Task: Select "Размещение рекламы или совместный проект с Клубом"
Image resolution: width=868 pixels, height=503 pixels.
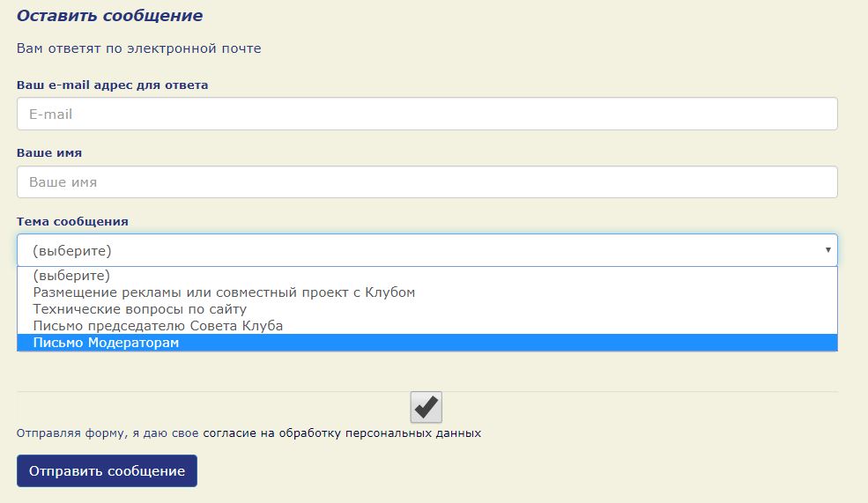Action: [224, 292]
